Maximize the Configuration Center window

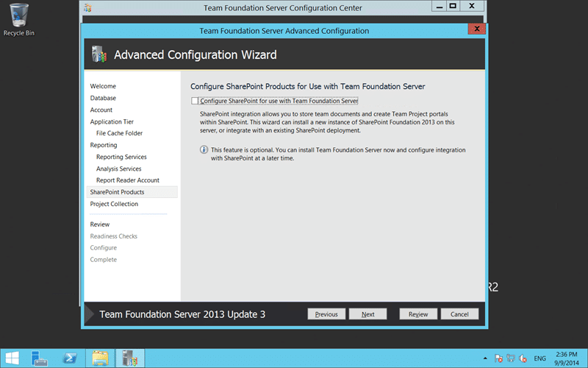pyautogui.click(x=453, y=6)
